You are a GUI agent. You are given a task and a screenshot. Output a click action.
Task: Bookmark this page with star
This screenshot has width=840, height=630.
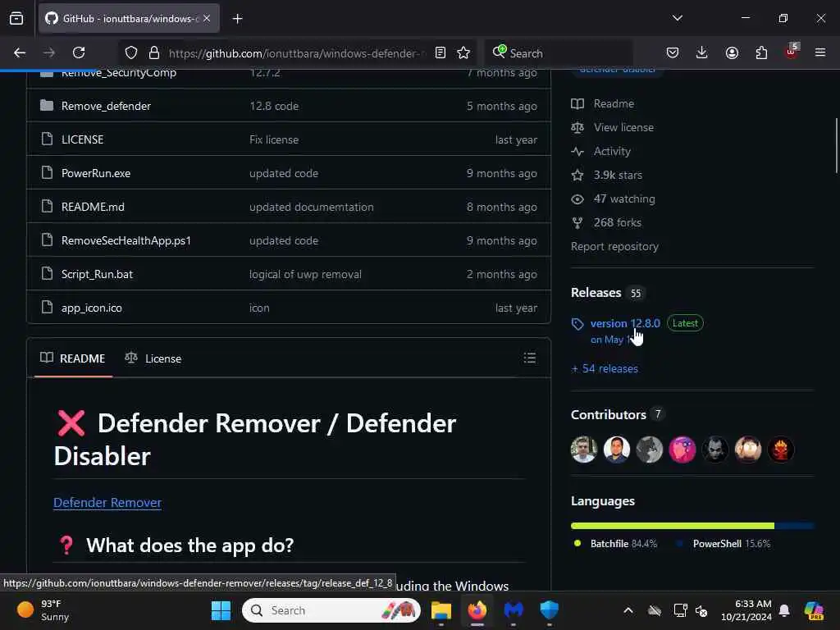click(463, 52)
